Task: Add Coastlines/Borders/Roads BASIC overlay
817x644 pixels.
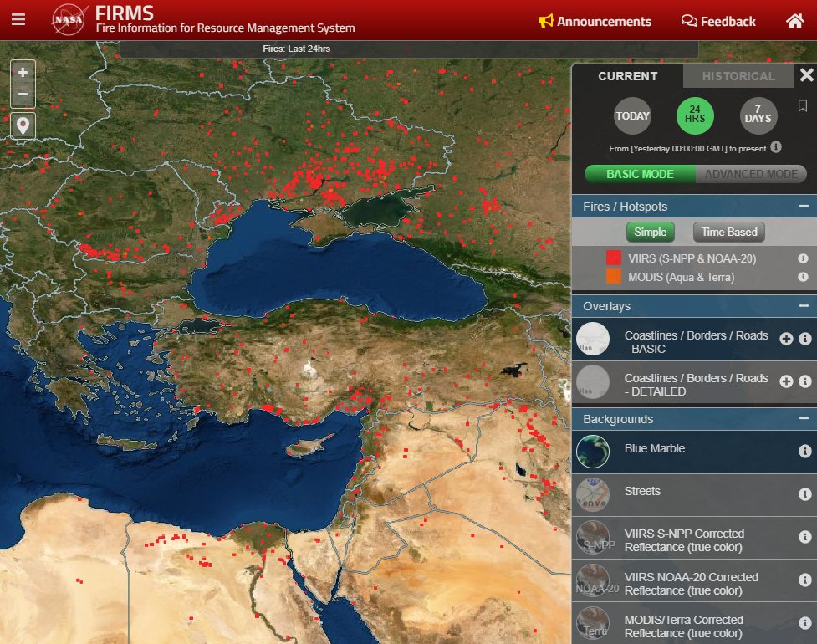Action: 786,339
